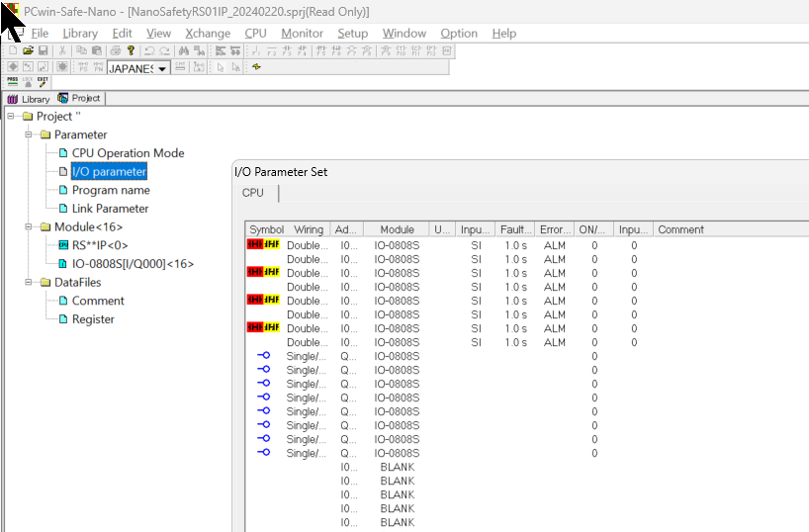Select IO-0808S[I/Q000]<16> module item

[x=133, y=264]
